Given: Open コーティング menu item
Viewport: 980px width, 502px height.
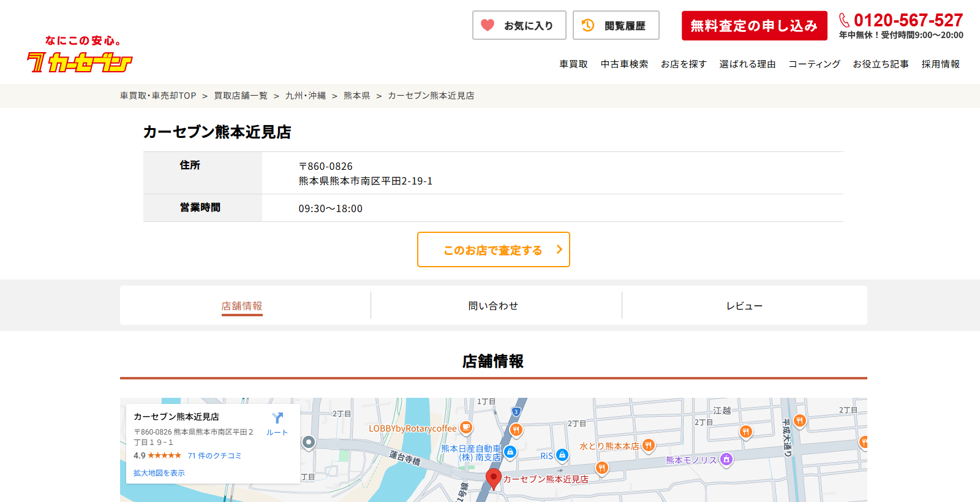Looking at the screenshot, I should coord(814,64).
